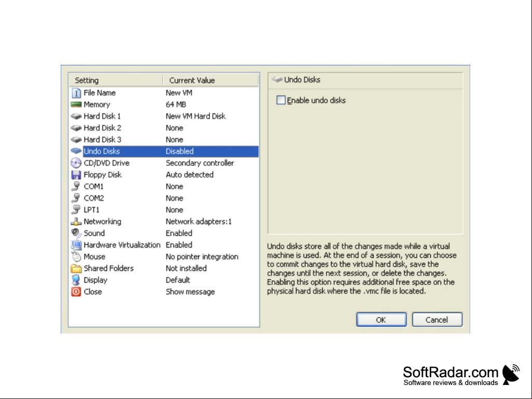Click the Undo Disks icon in list
Viewport: 532px width, 399px height.
pos(76,152)
